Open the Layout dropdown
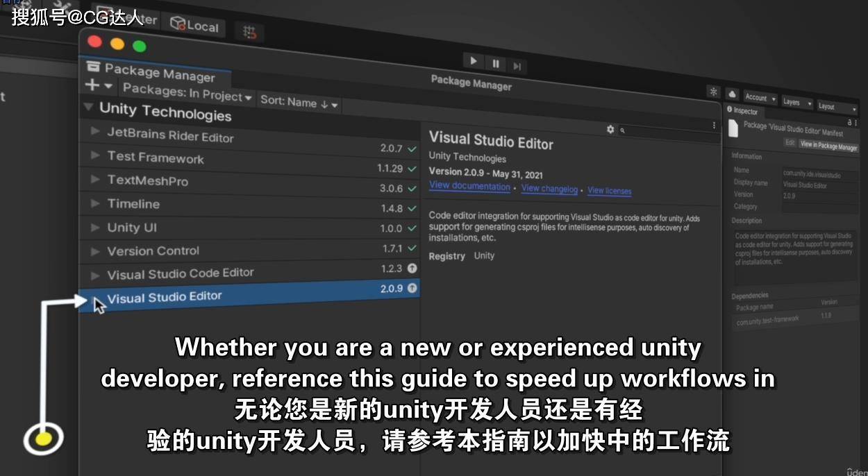 (x=837, y=107)
